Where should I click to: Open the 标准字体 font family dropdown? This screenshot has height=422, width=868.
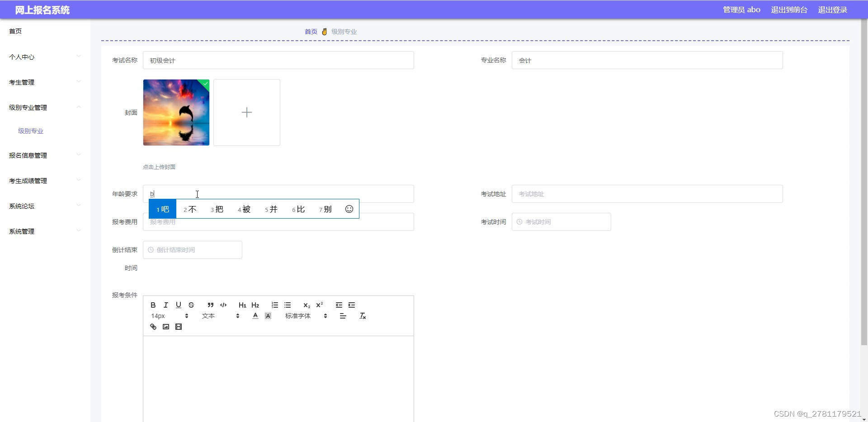[x=297, y=316]
